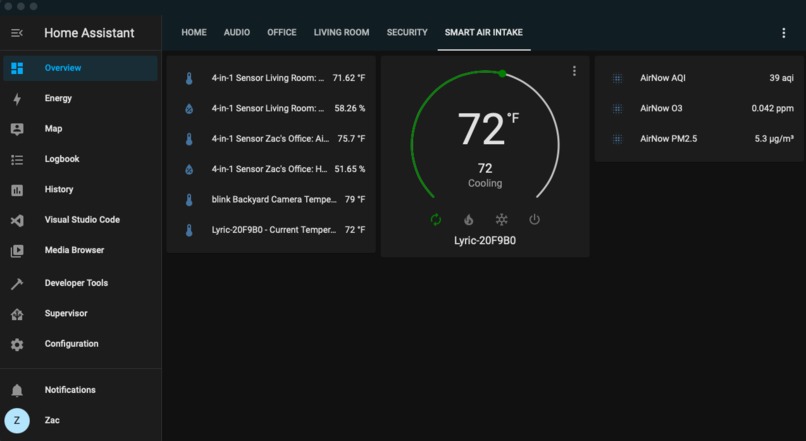Screen dimensions: 806x441
Task: Set thermostat to heat mode flame icon
Action: point(468,219)
